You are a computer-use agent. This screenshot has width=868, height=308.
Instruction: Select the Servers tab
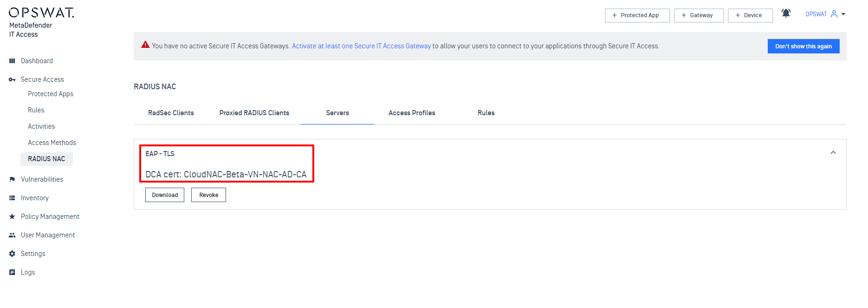click(x=337, y=113)
